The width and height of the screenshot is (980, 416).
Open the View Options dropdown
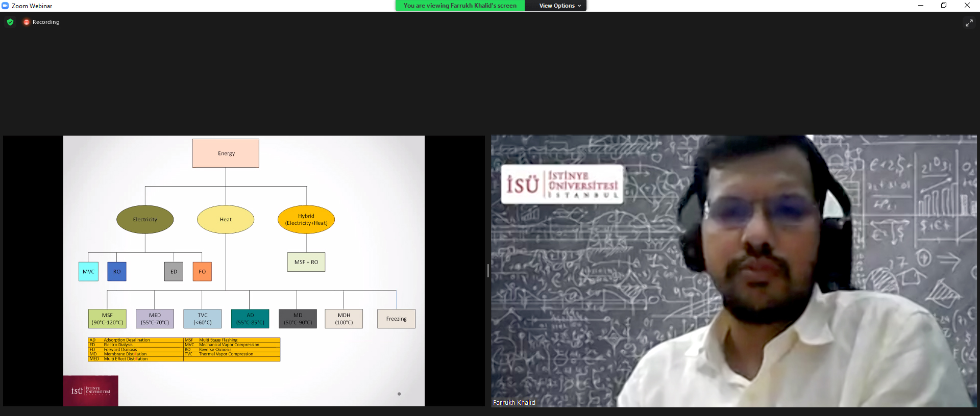[x=556, y=6]
